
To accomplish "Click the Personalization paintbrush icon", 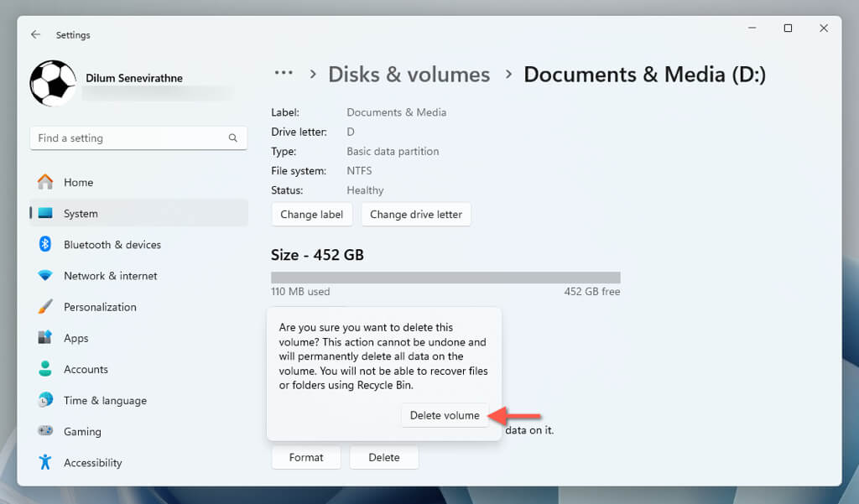I will [45, 307].
